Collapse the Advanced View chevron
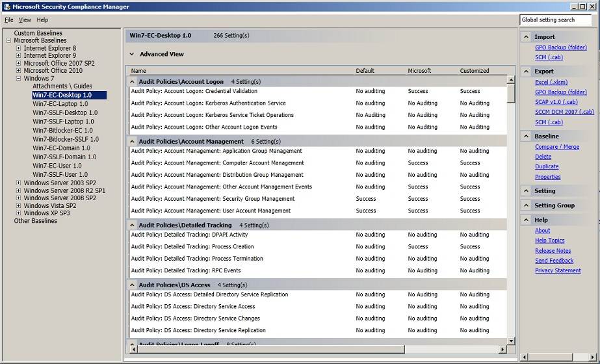This screenshot has width=600, height=364. click(x=131, y=55)
